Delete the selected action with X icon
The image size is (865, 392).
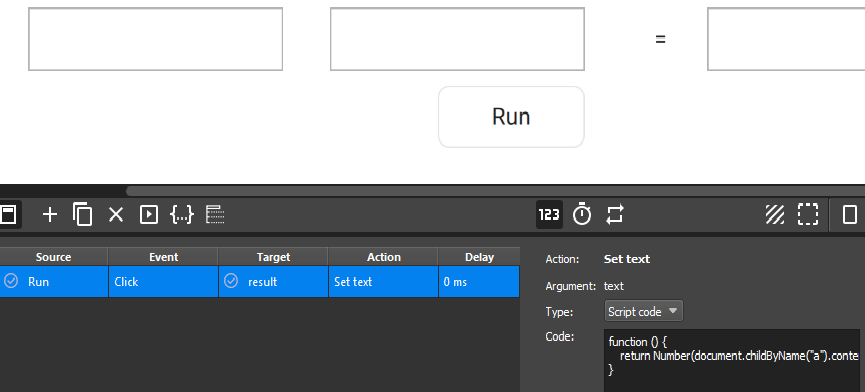tap(116, 214)
